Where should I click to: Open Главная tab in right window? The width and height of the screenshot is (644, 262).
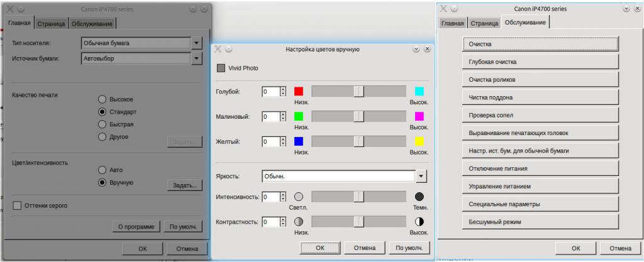pos(452,23)
